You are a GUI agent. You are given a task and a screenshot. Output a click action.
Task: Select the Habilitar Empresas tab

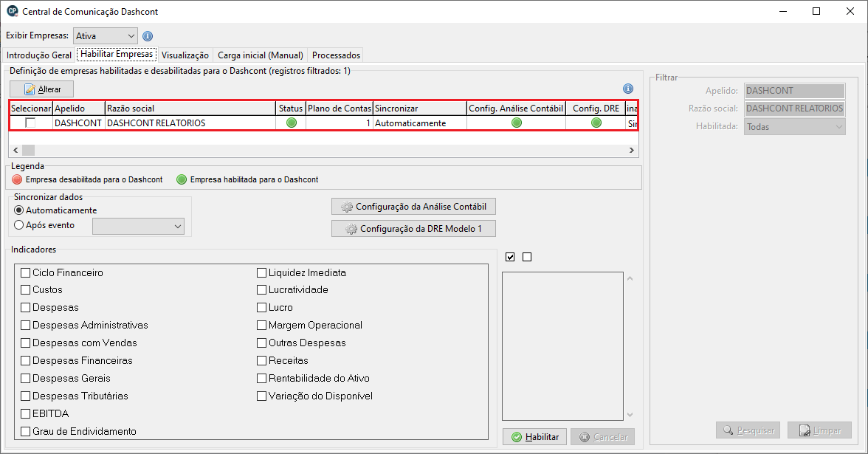coord(117,54)
